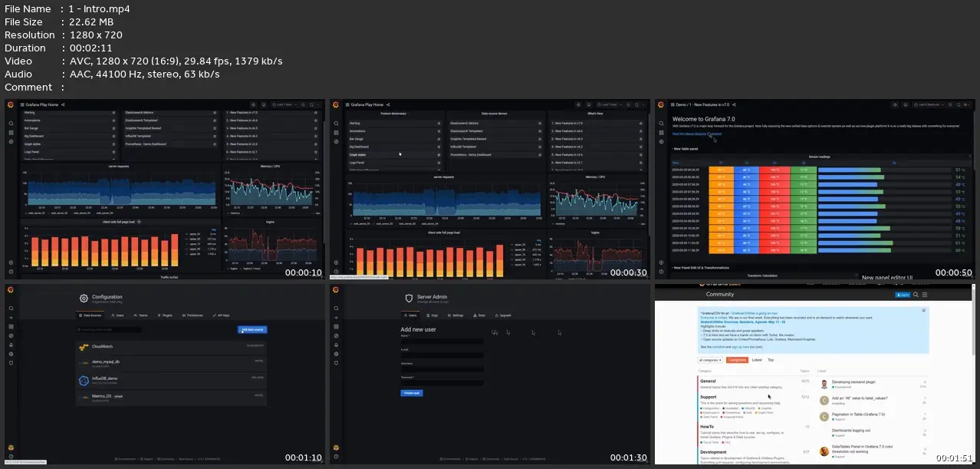
Task: Star Graph styles dashboard in 00:00:30 frame
Action: click(439, 154)
